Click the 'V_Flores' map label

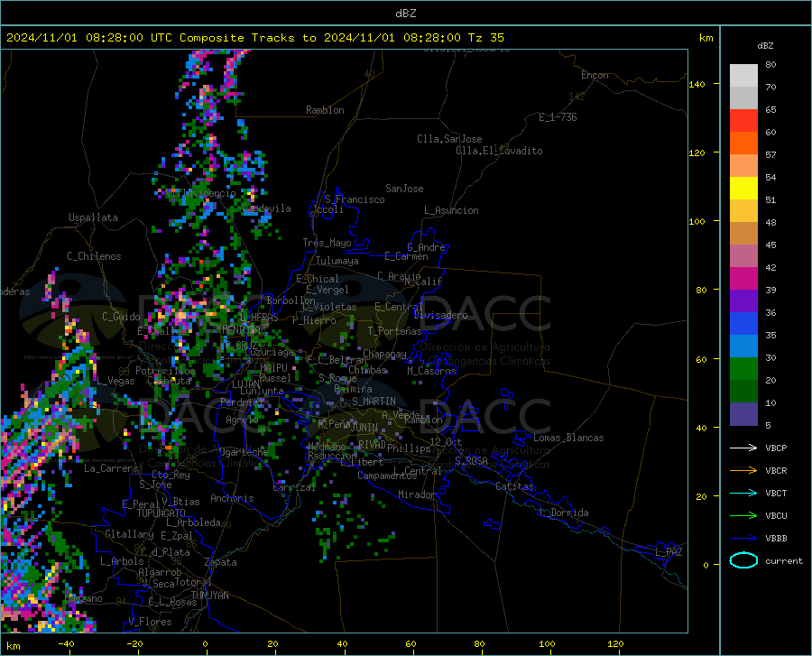[x=150, y=622]
